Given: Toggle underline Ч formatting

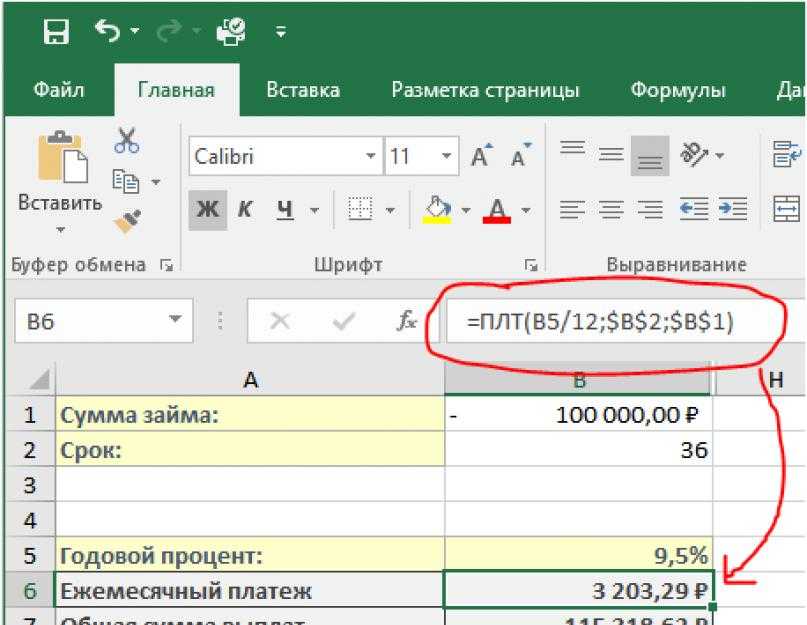Looking at the screenshot, I should point(285,210).
